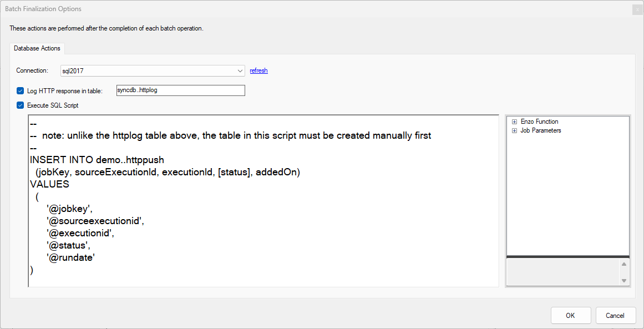644x329 pixels.
Task: Place cursor on the '@rundate' line
Action: (x=70, y=258)
